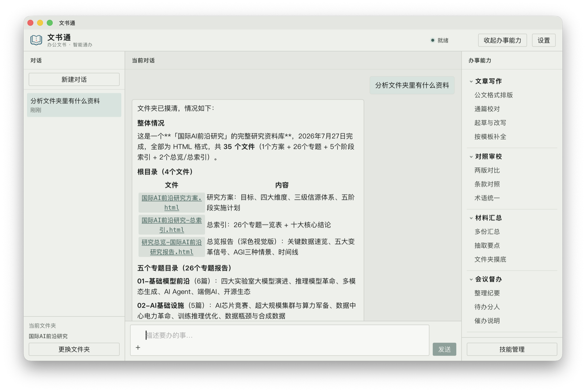Screen dimensions: 586x392
Task: Start a 新建对话 new conversation
Action: (x=74, y=79)
